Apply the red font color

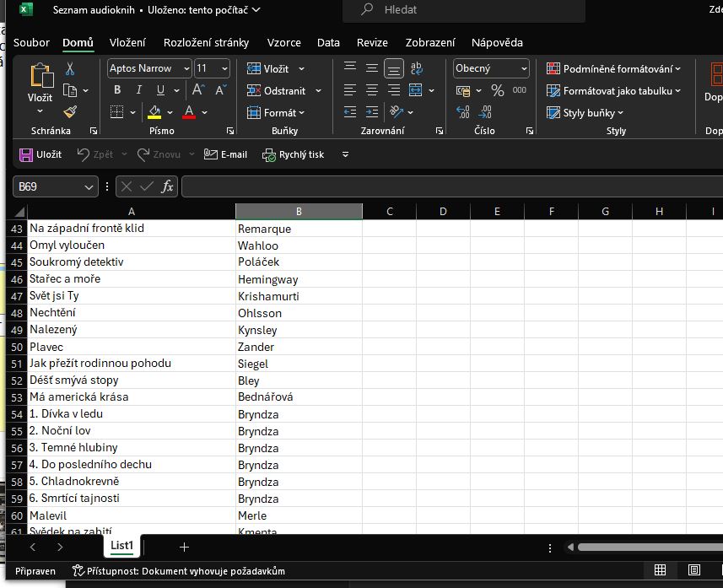[189, 112]
